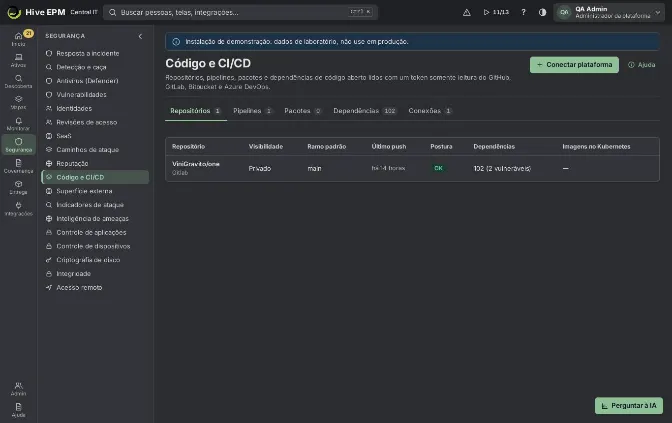The width and height of the screenshot is (672, 423).
Task: Toggle the dark/light theme icon
Action: click(543, 12)
